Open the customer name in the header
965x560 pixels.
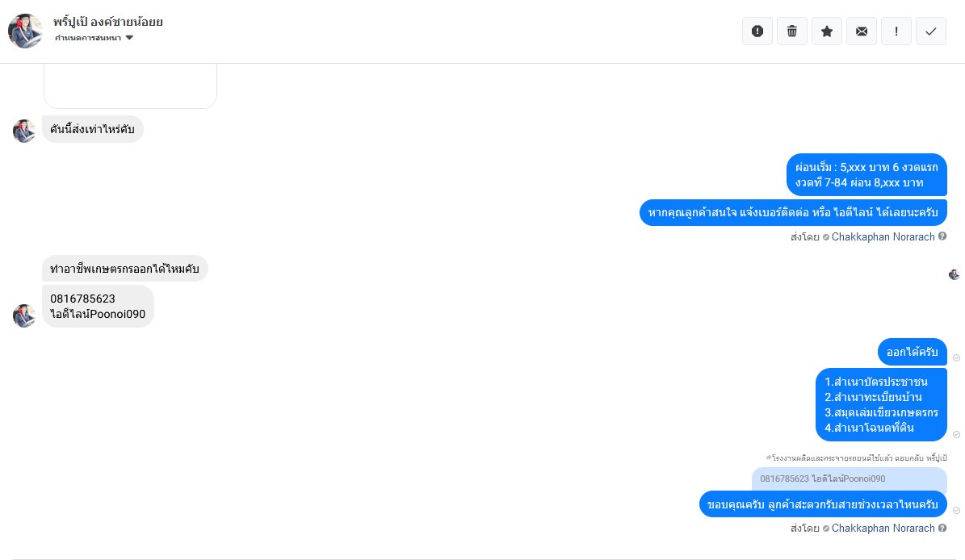coord(107,22)
